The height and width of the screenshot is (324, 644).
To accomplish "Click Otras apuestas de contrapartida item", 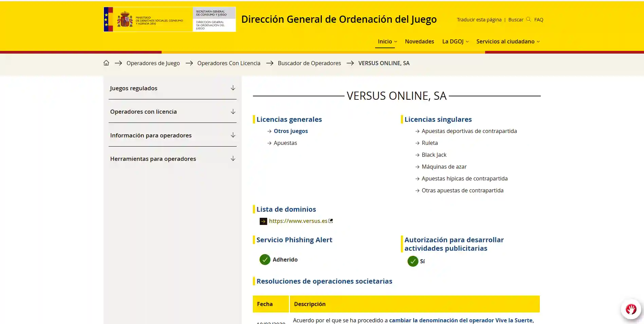I will [x=462, y=190].
